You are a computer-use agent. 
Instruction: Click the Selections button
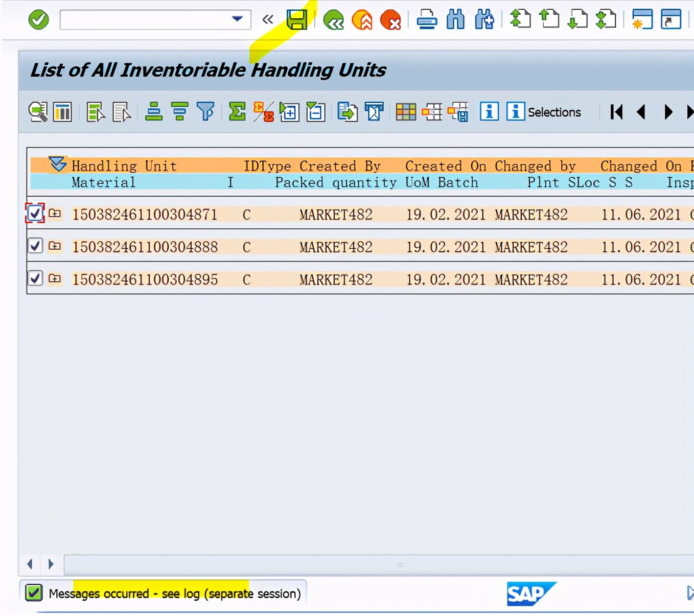(544, 112)
